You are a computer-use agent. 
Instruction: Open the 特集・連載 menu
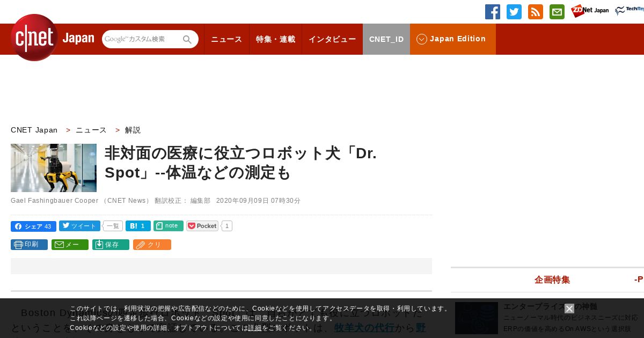click(x=275, y=39)
